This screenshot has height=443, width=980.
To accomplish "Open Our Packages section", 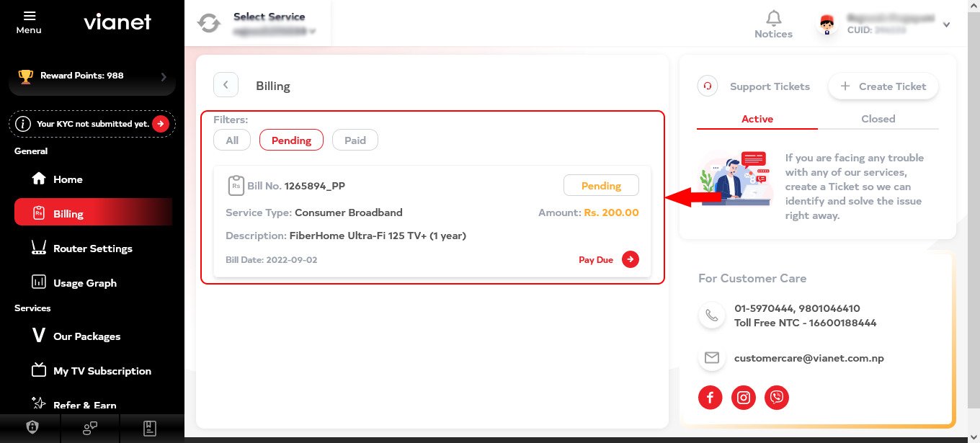I will (93, 336).
